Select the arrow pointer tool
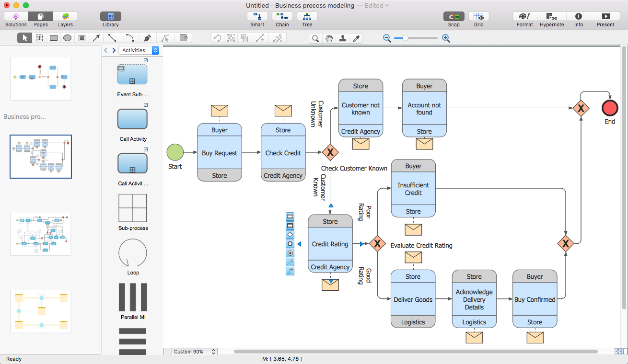 click(x=25, y=38)
